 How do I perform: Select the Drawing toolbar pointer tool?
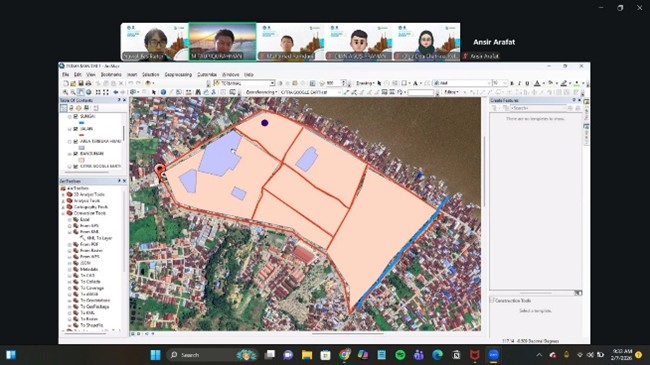click(379, 83)
